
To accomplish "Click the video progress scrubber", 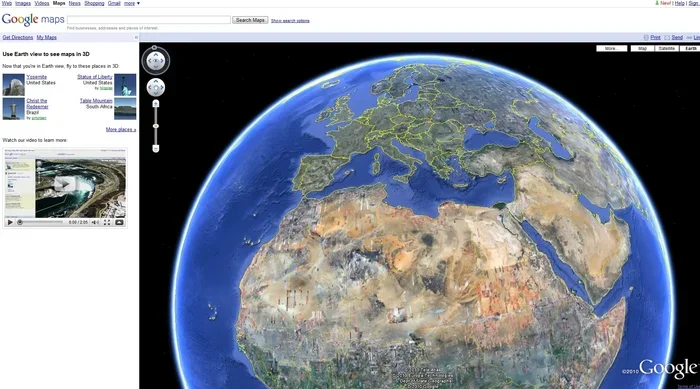I will click(x=20, y=222).
